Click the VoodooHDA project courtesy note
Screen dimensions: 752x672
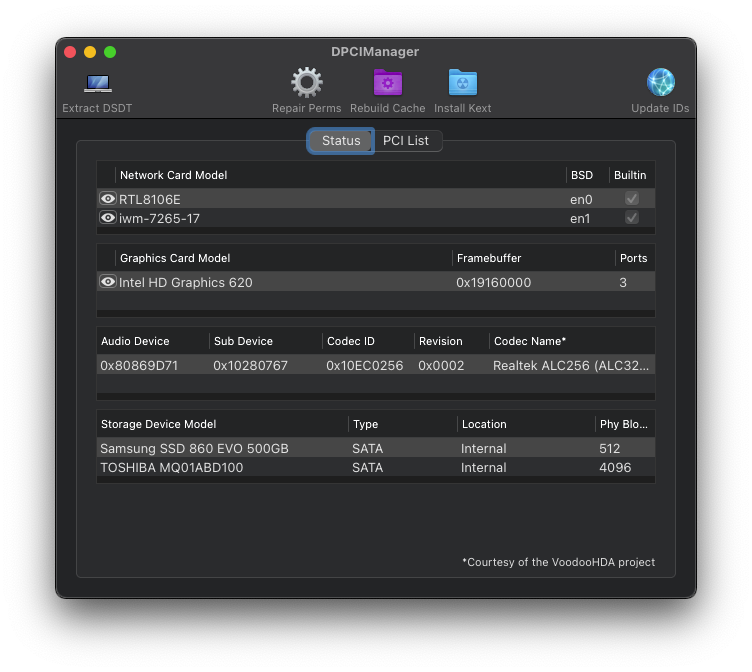(x=559, y=562)
